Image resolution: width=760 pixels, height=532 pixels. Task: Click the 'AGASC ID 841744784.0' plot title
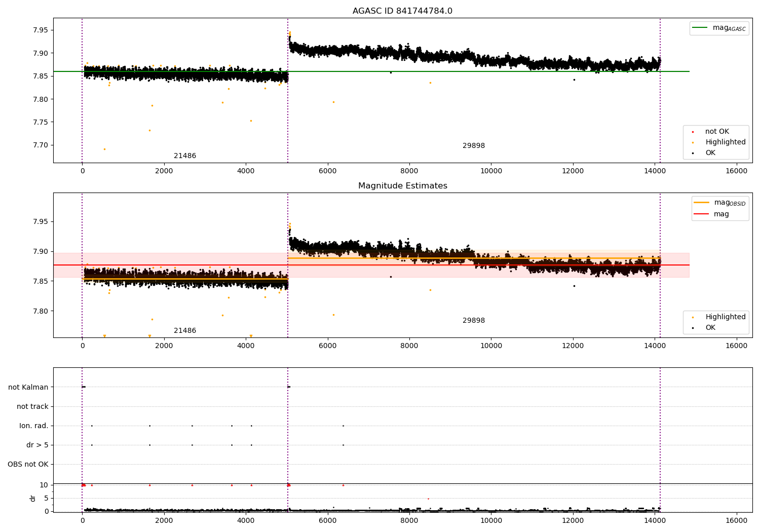coord(402,11)
